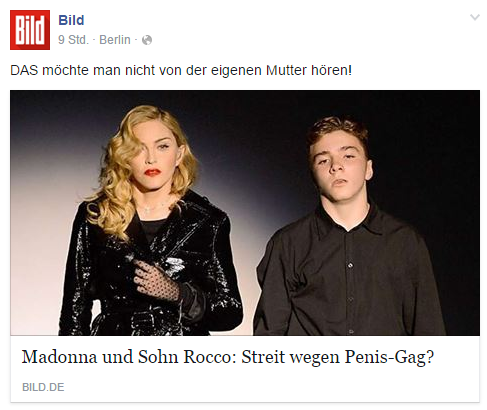Click the globe public-visibility icon
Viewport: 487px width, 410px height.
click(x=147, y=40)
